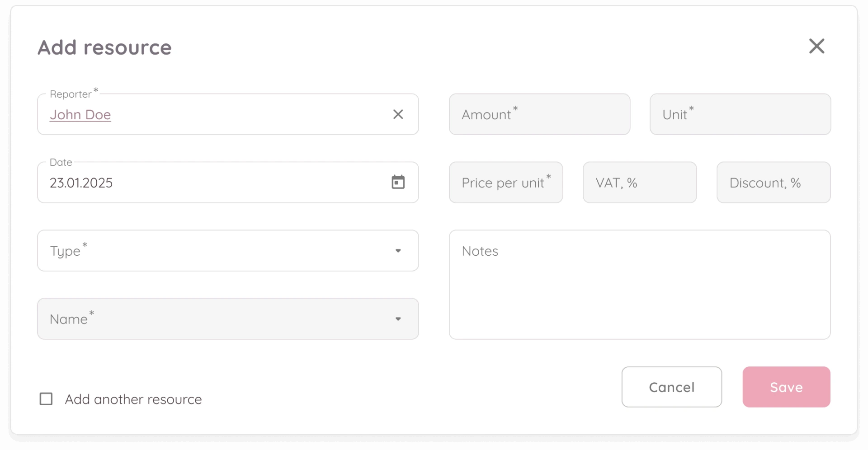Expand the Type dropdown arrow
The image size is (868, 450).
click(x=398, y=251)
